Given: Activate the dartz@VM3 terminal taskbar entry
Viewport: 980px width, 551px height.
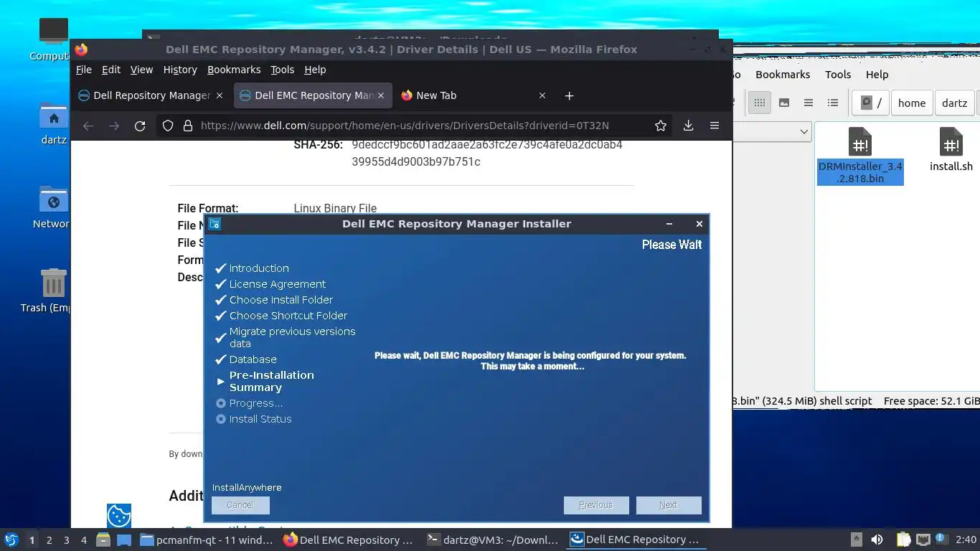Looking at the screenshot, I should [x=493, y=540].
